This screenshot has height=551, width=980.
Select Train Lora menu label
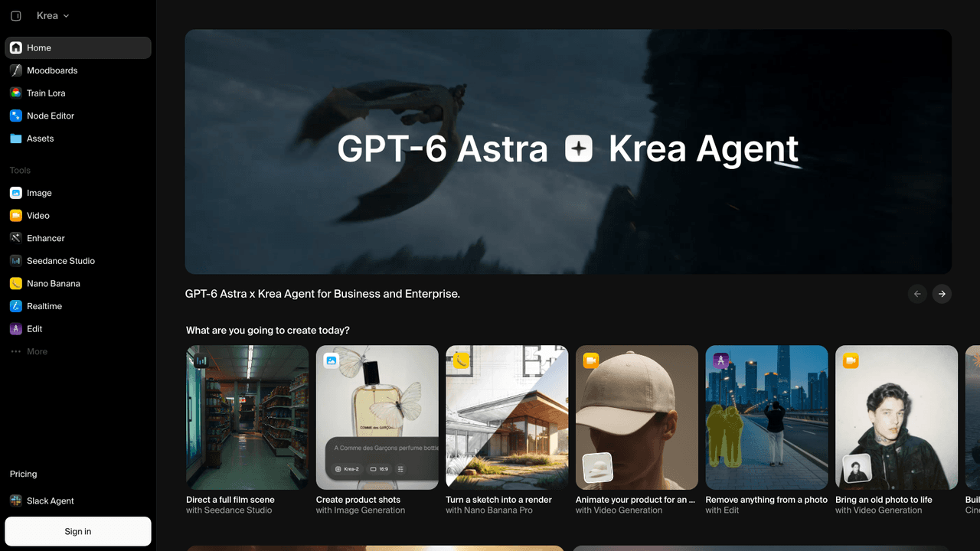point(46,93)
